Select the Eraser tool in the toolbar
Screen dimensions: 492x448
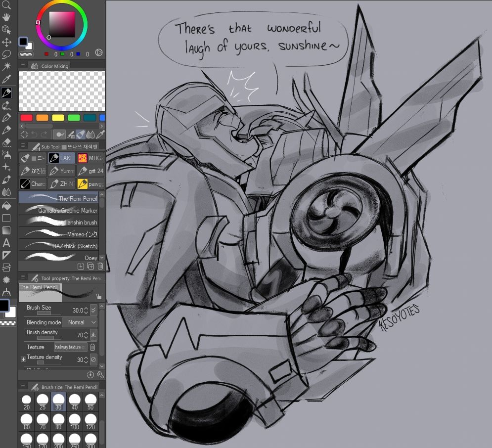tap(6, 142)
